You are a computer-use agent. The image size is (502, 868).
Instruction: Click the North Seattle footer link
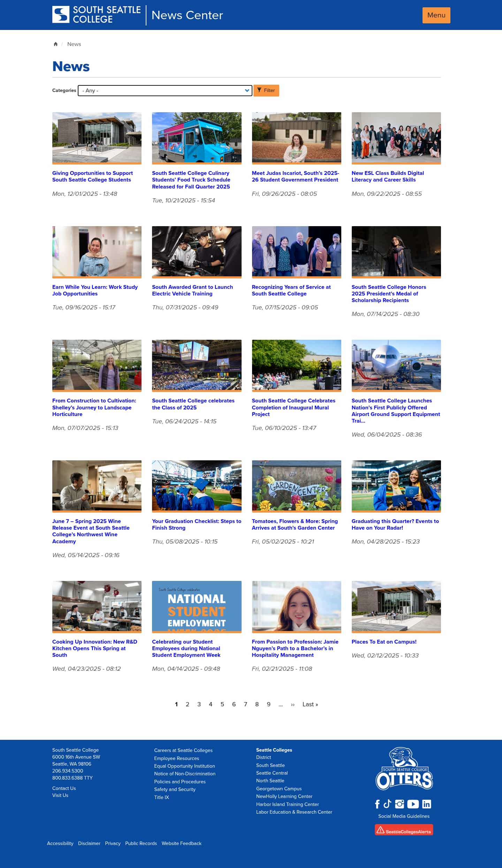tap(270, 781)
